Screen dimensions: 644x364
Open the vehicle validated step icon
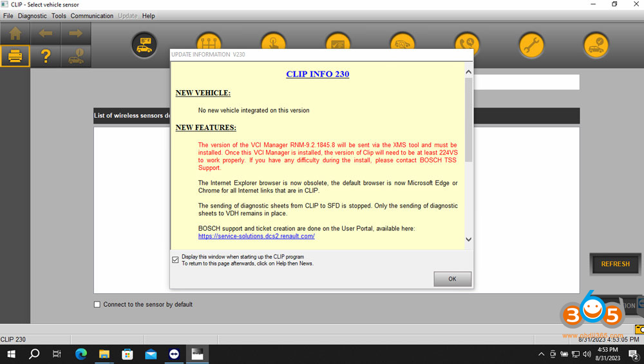tap(596, 45)
